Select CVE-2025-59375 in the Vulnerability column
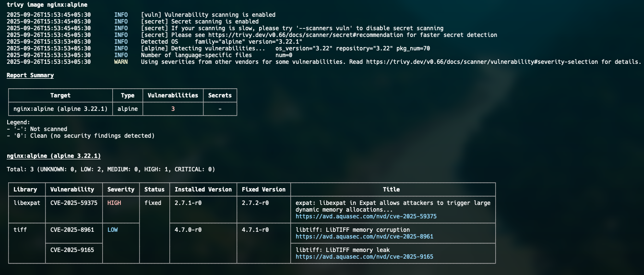The image size is (644, 275). [74, 203]
